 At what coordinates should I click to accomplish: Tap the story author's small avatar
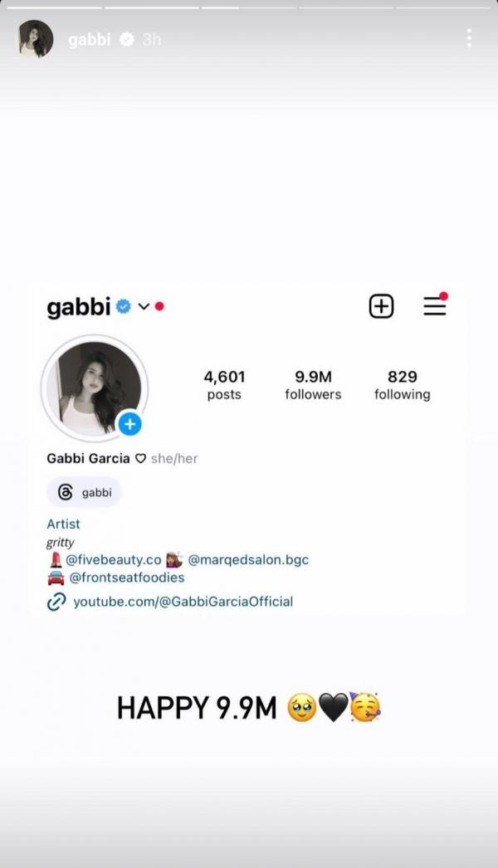[x=36, y=39]
